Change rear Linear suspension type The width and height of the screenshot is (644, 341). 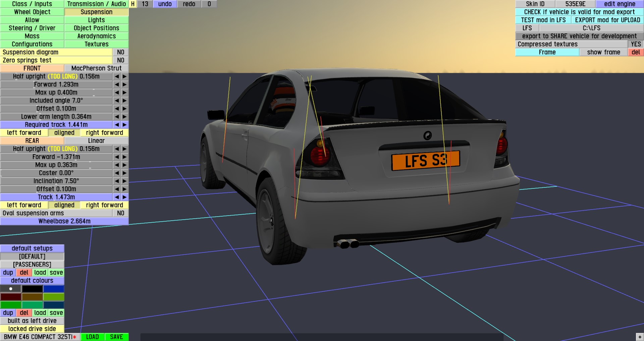[x=97, y=141]
